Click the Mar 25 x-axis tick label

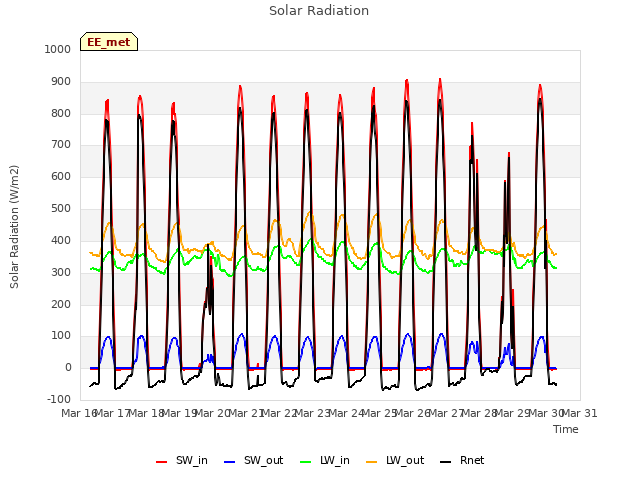coord(379,413)
